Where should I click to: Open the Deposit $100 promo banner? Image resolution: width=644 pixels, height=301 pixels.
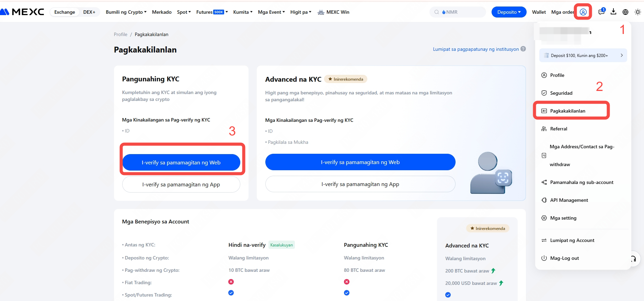(583, 56)
